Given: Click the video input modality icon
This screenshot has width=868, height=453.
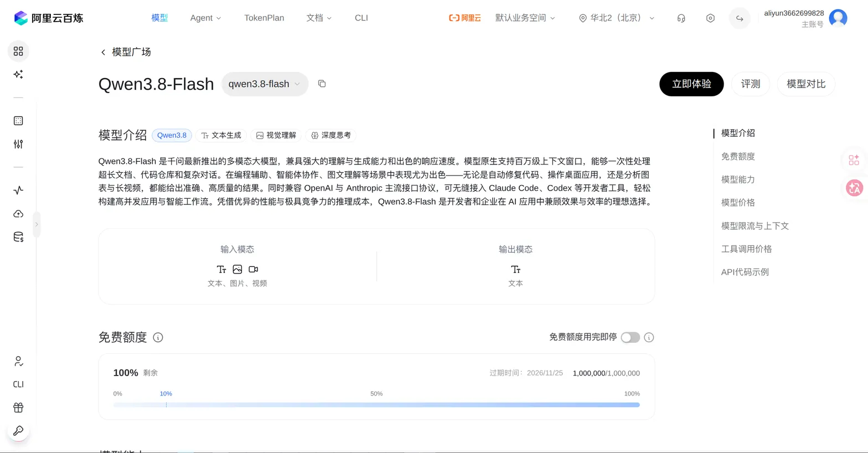Looking at the screenshot, I should [x=253, y=269].
